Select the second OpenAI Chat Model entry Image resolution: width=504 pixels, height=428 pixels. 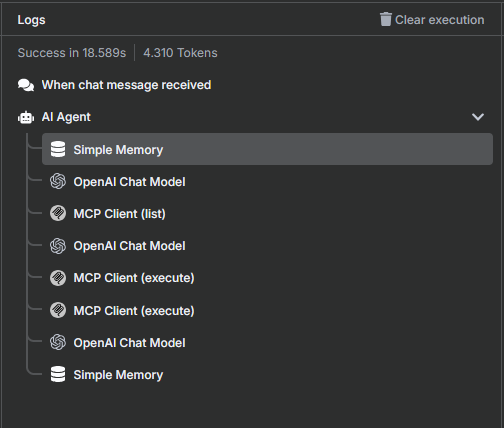267,246
